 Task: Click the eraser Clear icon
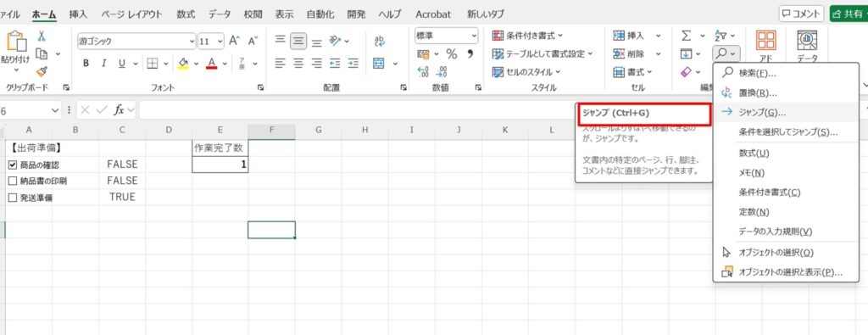[686, 72]
